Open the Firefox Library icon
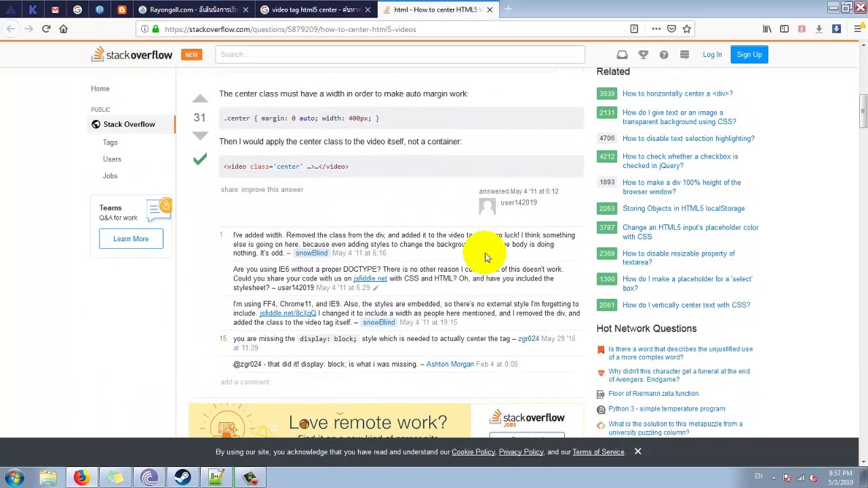Screen dimensions: 868x488 pos(767,29)
